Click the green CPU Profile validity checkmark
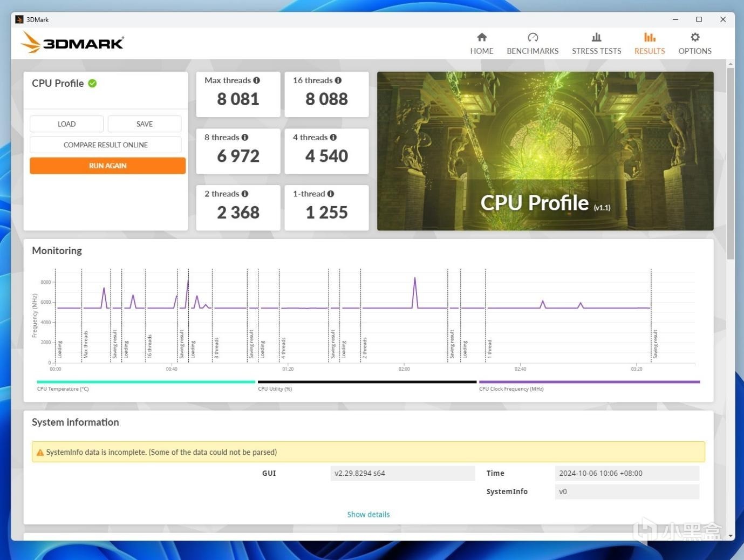 tap(92, 83)
